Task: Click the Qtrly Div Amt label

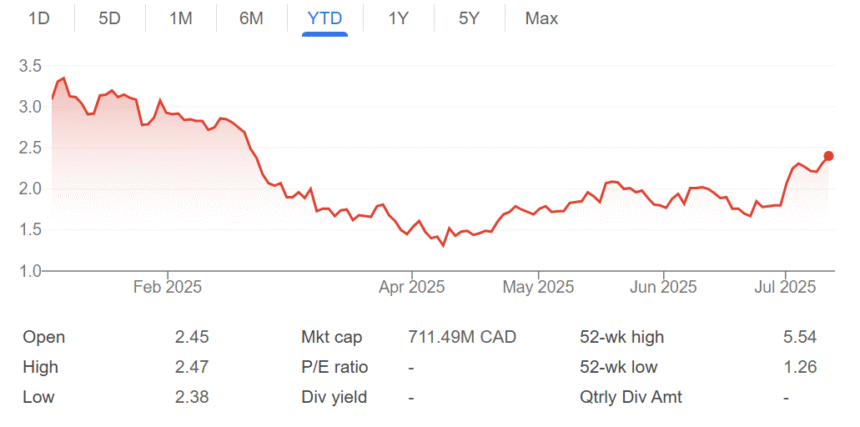Action: pyautogui.click(x=630, y=397)
